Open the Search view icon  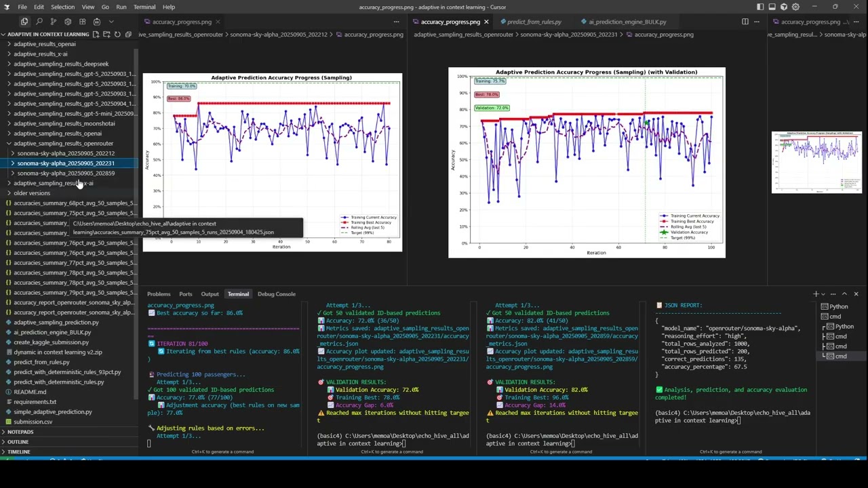pos(39,22)
